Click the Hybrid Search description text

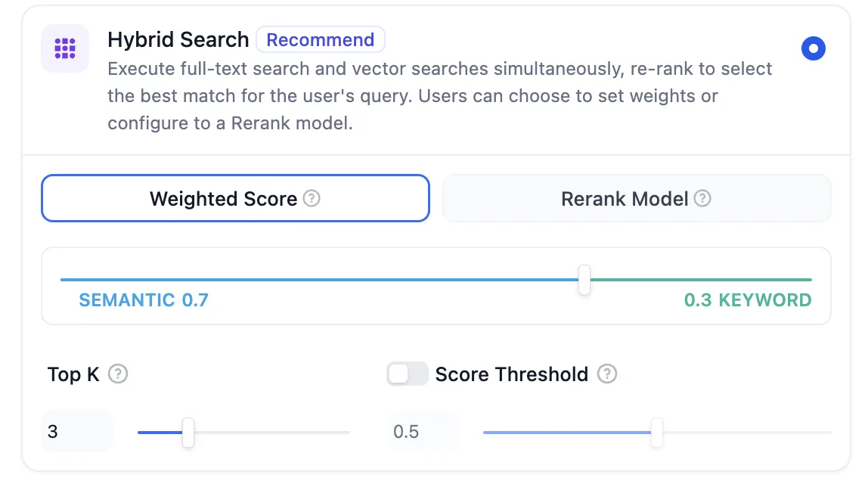coord(439,96)
